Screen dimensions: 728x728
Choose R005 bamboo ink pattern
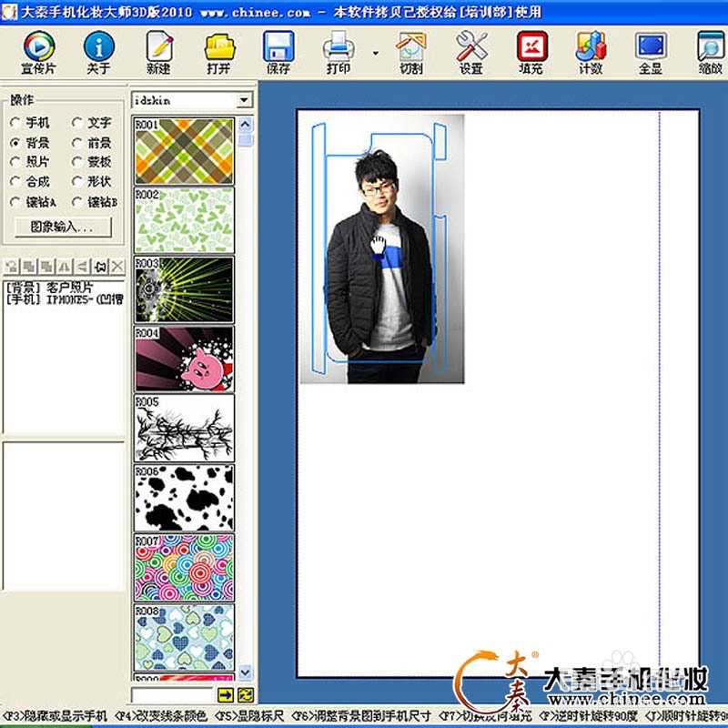coord(185,429)
